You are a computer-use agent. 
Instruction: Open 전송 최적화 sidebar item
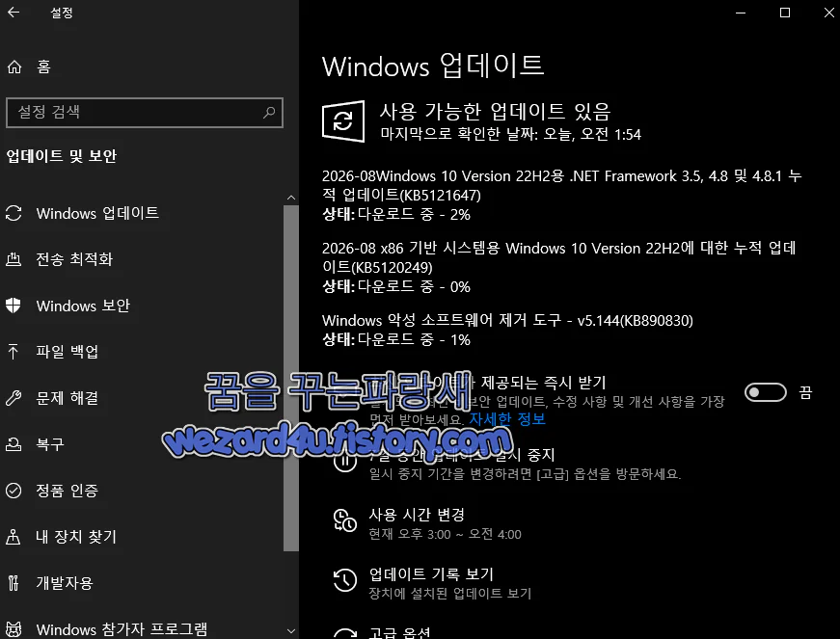(x=142, y=259)
